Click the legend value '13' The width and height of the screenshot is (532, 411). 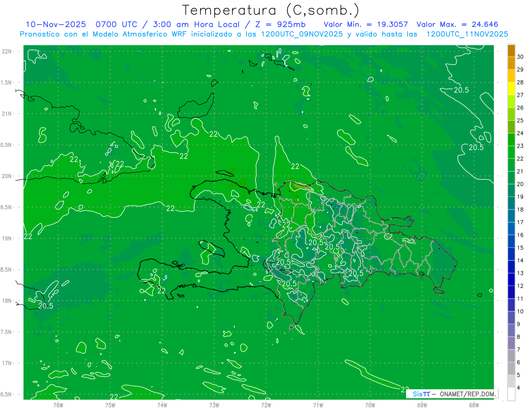pos(520,273)
